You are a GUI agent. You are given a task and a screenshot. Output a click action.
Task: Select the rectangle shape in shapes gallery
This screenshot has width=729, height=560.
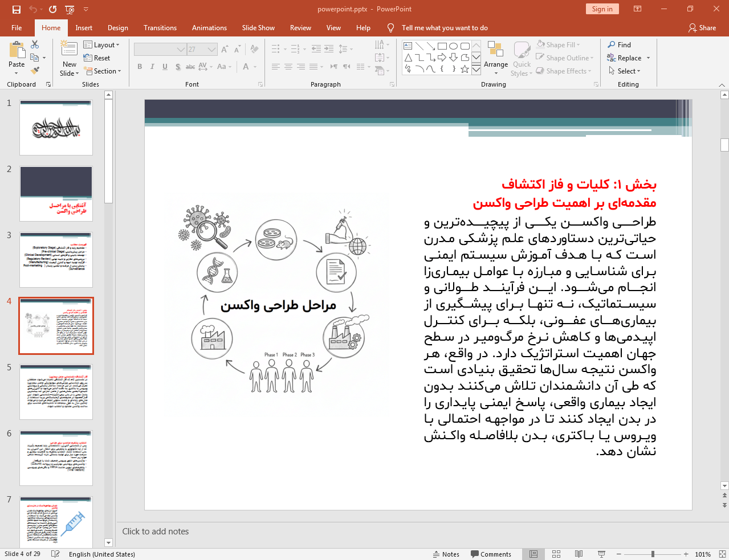(442, 46)
